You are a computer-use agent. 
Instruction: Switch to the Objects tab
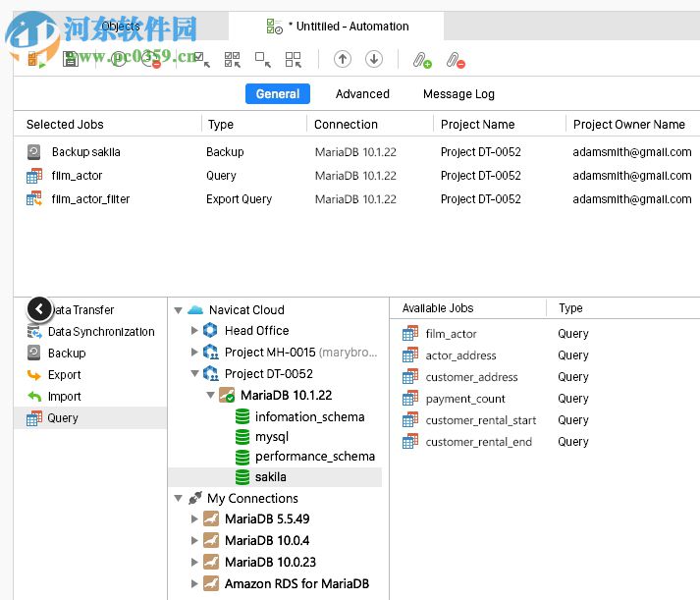pyautogui.click(x=121, y=26)
